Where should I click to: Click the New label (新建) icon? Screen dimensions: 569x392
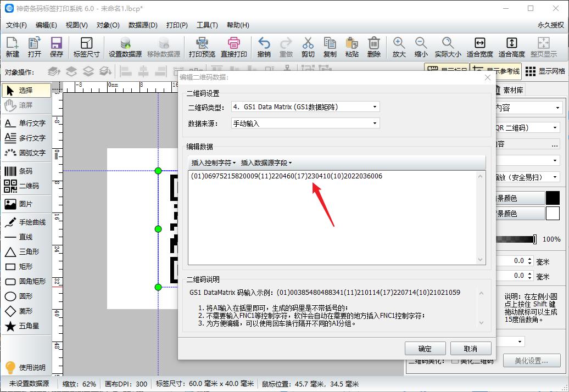pos(12,47)
